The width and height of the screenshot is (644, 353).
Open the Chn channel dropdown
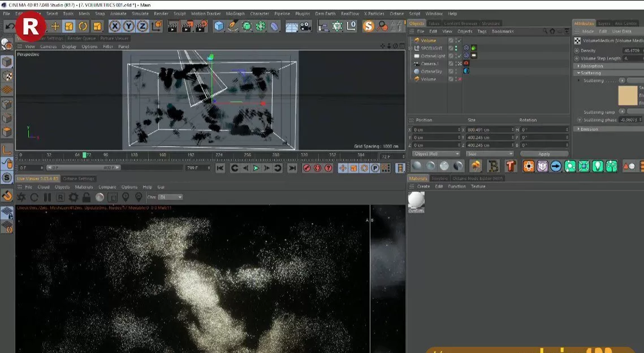coord(170,197)
